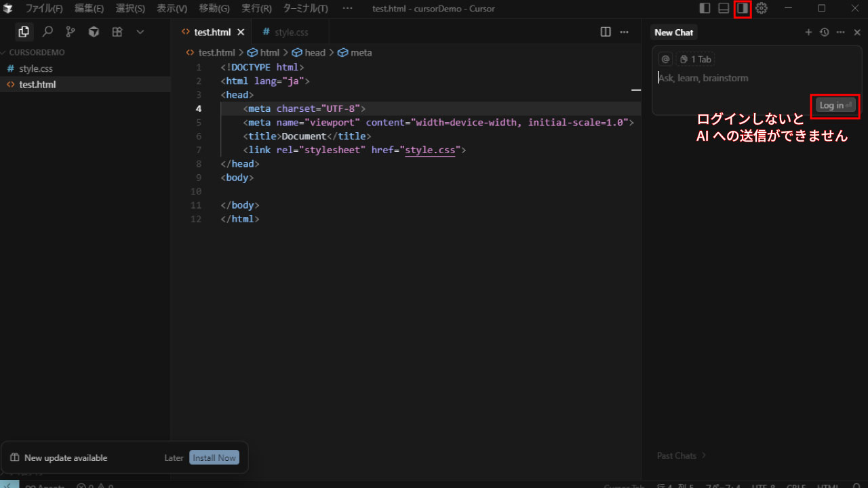This screenshot has width=868, height=488.
Task: Click the meta charset="UTF-8" line
Action: [x=304, y=108]
